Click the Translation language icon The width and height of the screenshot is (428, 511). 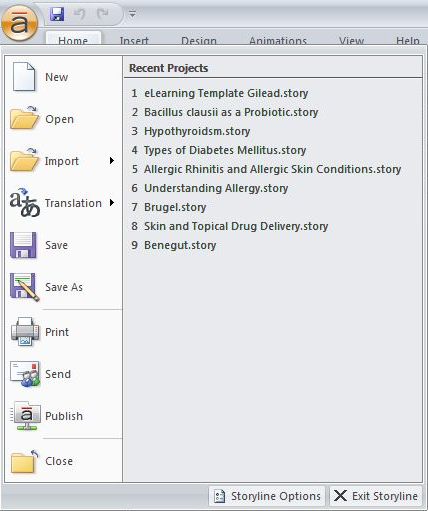(25, 203)
